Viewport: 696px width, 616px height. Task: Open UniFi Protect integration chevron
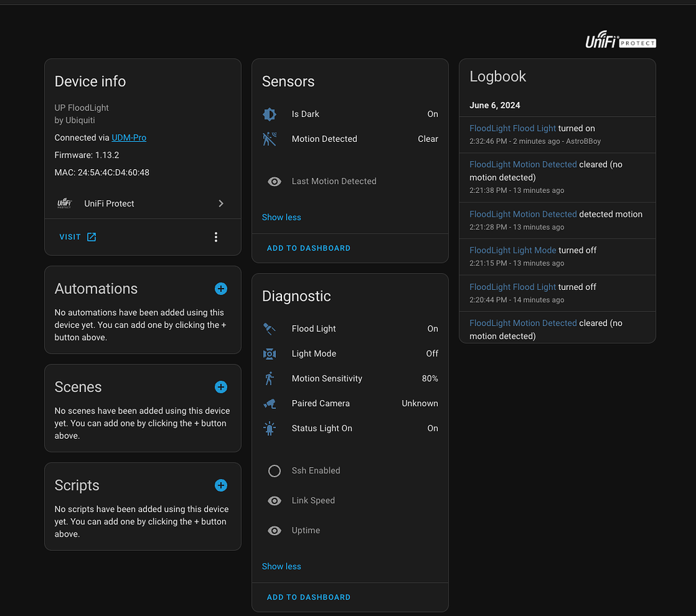point(221,204)
